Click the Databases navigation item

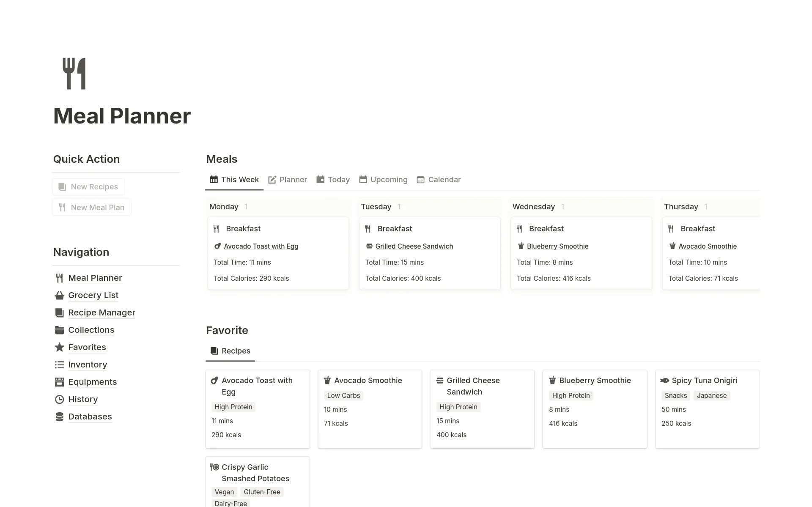pos(90,416)
